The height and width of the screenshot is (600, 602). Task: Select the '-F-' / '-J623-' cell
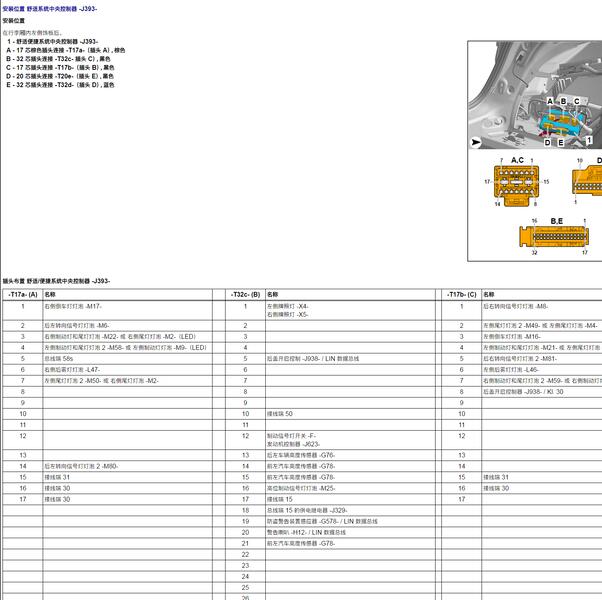(351, 440)
